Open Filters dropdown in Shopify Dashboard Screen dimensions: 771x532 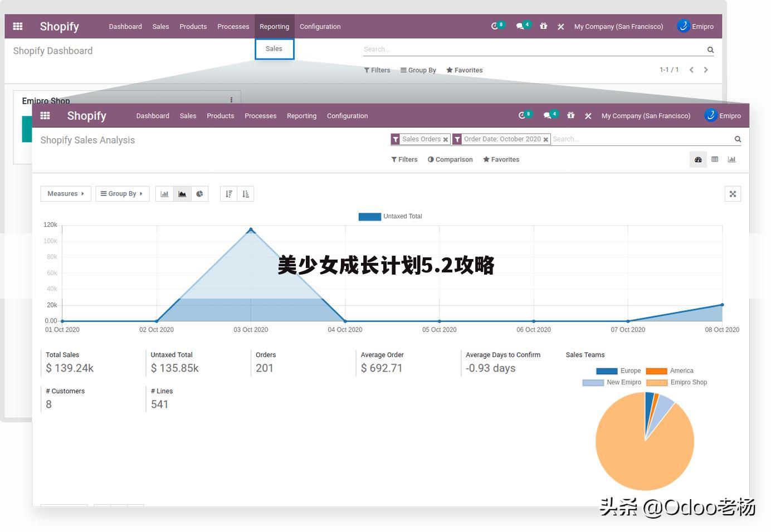click(x=377, y=70)
